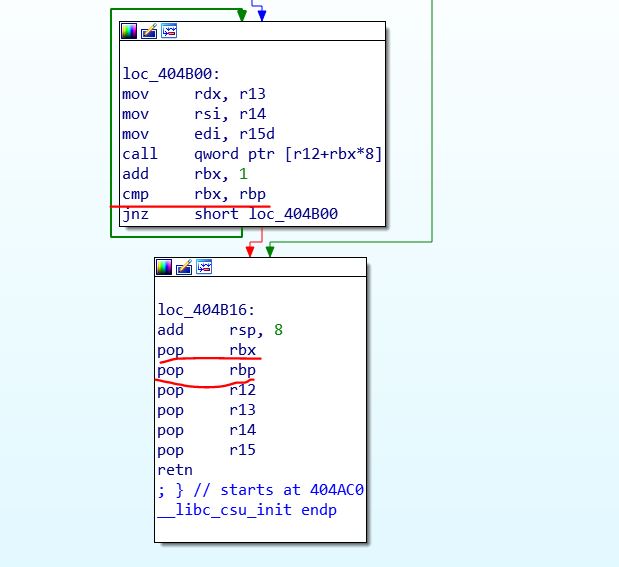619x567 pixels.
Task: Select label loc_404B00:
Action: coord(171,74)
